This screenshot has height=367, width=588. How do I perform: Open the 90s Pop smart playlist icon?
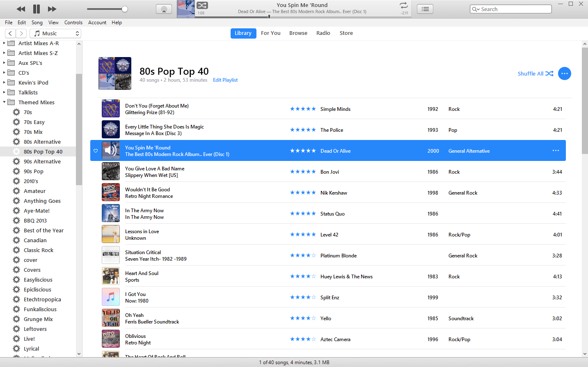pos(16,171)
